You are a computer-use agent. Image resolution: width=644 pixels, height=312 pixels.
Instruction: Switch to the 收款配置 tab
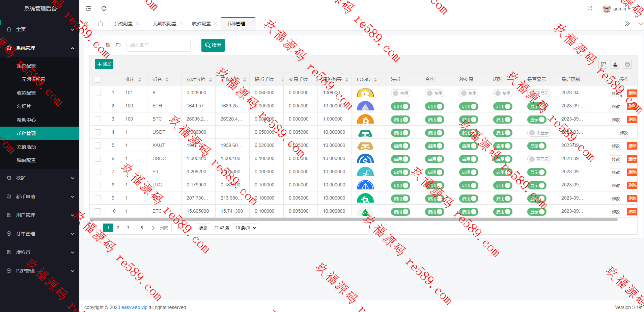tap(201, 24)
